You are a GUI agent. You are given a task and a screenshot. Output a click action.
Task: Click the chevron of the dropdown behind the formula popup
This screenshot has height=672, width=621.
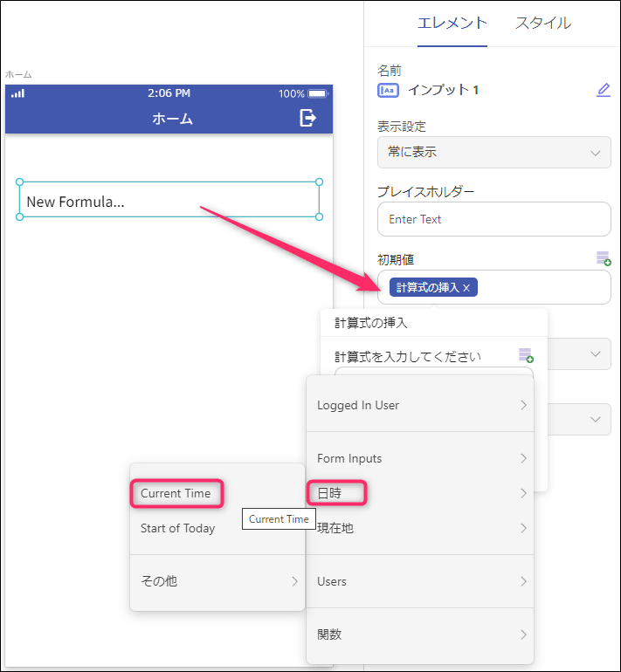[596, 354]
